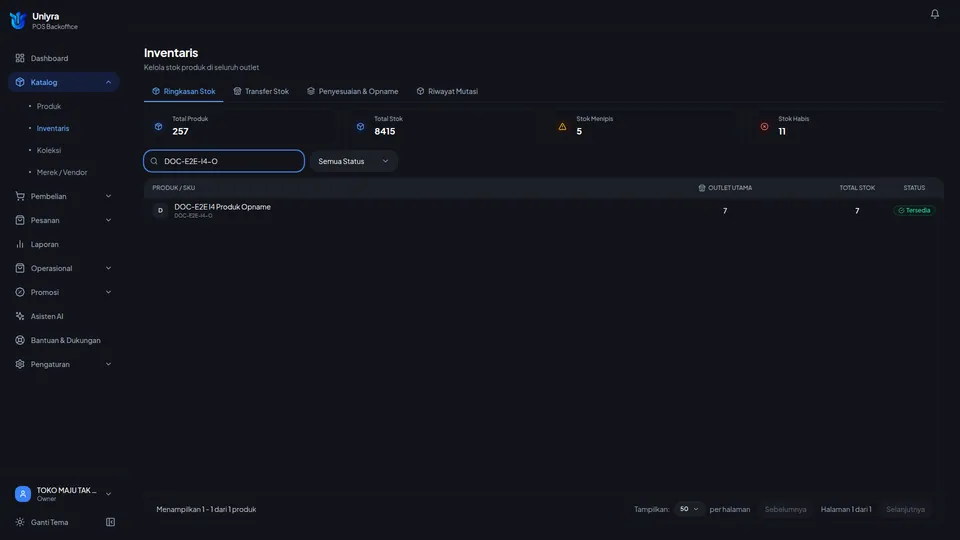960x540 pixels.
Task: Click the Pesanan bag icon
Action: coord(20,220)
